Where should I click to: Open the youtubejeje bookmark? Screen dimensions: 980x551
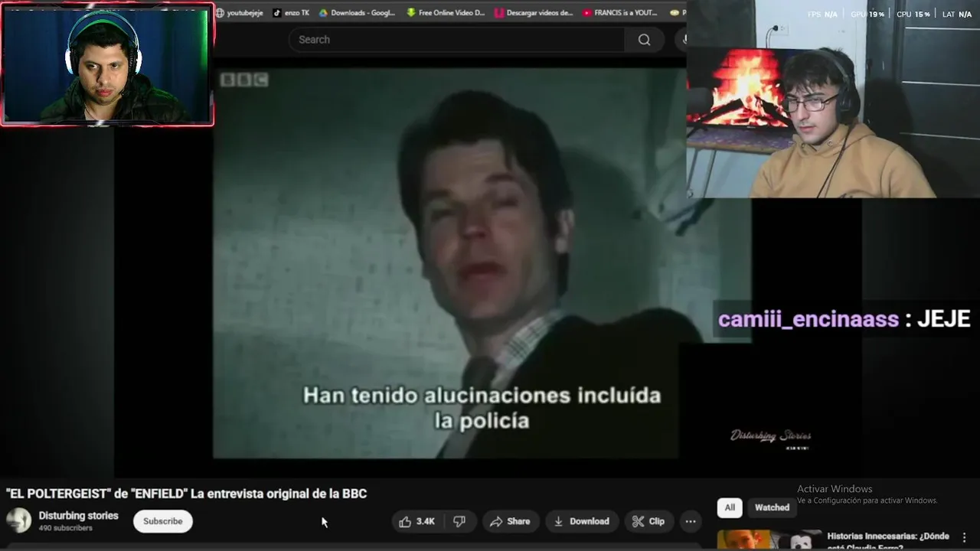pyautogui.click(x=240, y=13)
